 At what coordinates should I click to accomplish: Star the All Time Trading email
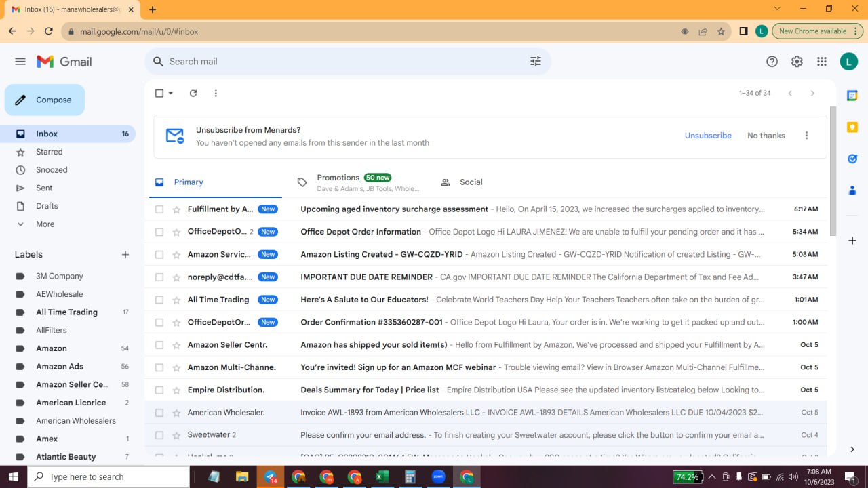pos(176,300)
